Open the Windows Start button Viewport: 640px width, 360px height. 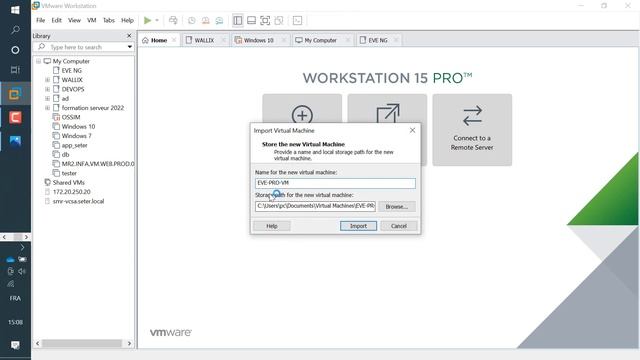pos(15,9)
